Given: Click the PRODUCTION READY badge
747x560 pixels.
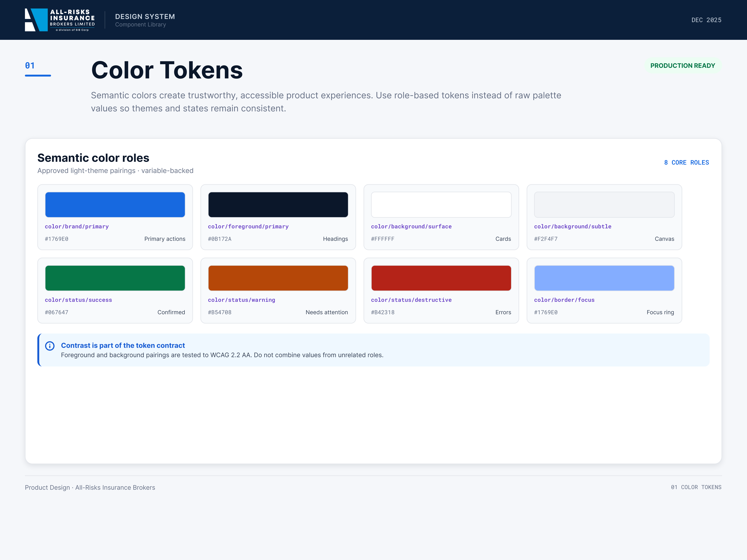Looking at the screenshot, I should 683,65.
